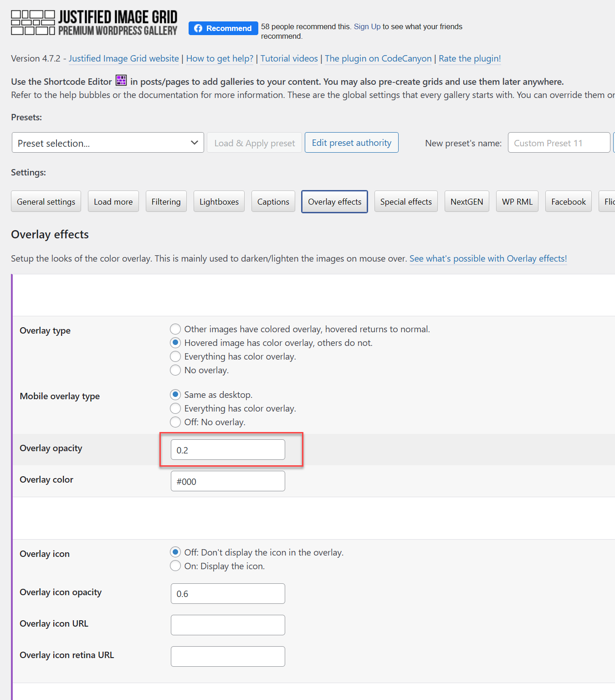
Task: Open the Preset selection dropdown
Action: coord(108,143)
